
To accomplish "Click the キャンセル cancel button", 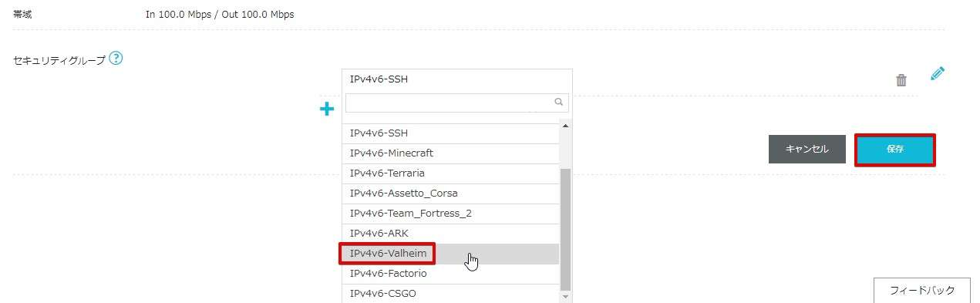I will 807,150.
